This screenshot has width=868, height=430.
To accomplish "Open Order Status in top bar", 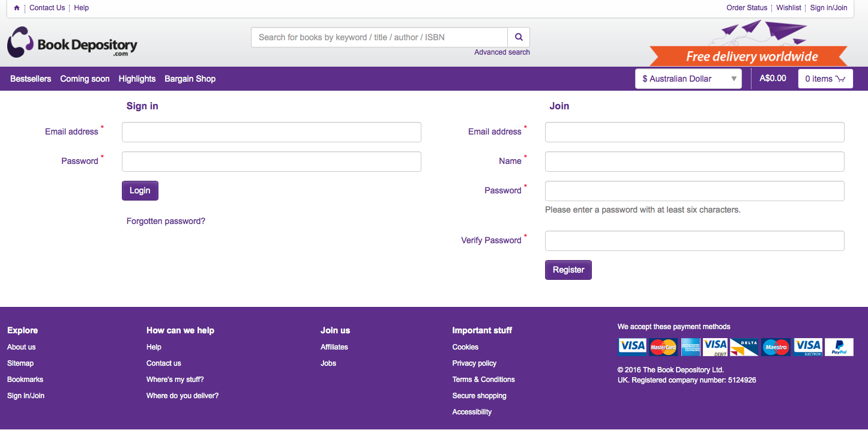I will tap(747, 8).
